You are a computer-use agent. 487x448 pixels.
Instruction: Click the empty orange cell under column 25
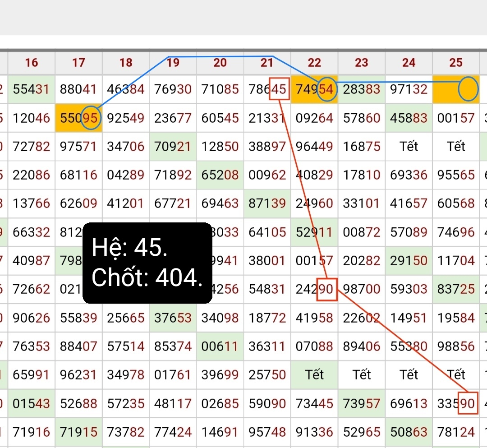(456, 89)
